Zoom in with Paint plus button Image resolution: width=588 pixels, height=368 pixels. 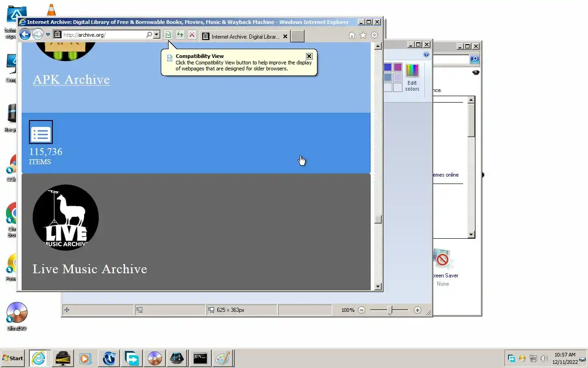pos(417,310)
